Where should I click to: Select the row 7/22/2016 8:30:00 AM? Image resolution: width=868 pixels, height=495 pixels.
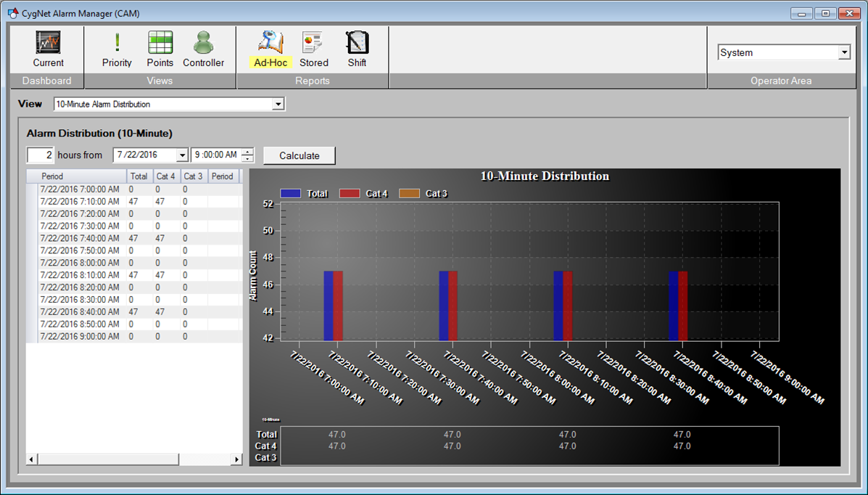pos(135,299)
